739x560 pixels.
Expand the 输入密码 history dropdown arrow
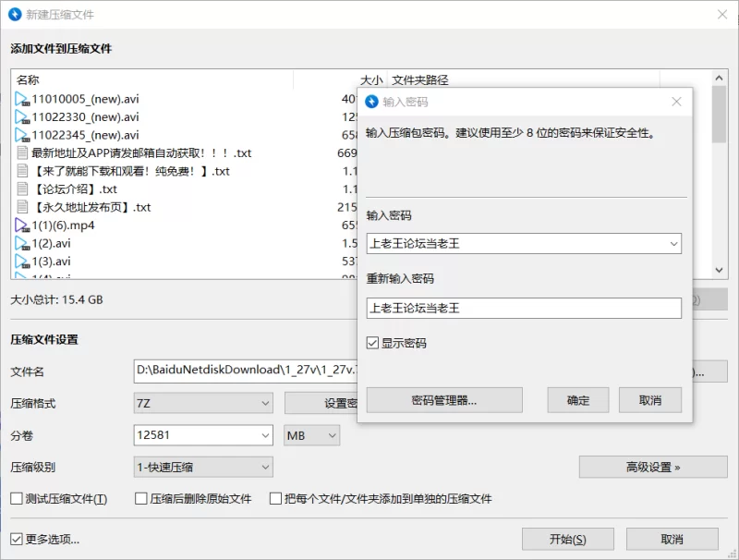[673, 244]
